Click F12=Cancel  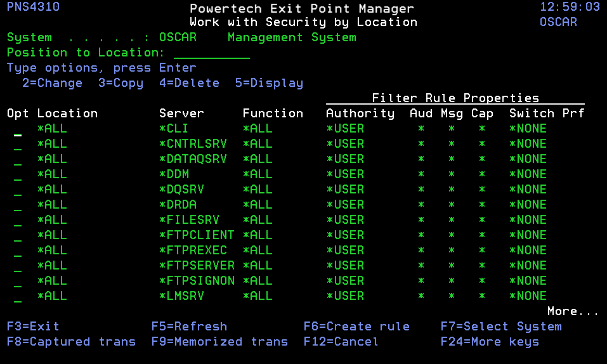(341, 342)
